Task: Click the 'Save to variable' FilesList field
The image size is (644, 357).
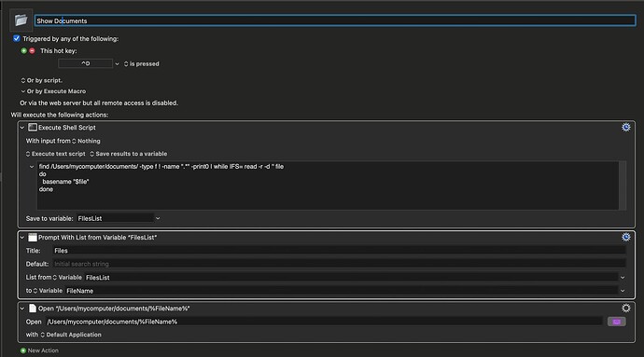Action: coord(115,218)
